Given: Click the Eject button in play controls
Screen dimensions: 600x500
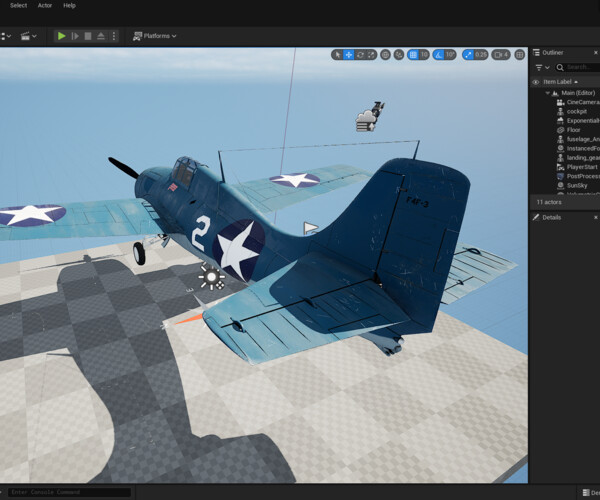Looking at the screenshot, I should [101, 36].
